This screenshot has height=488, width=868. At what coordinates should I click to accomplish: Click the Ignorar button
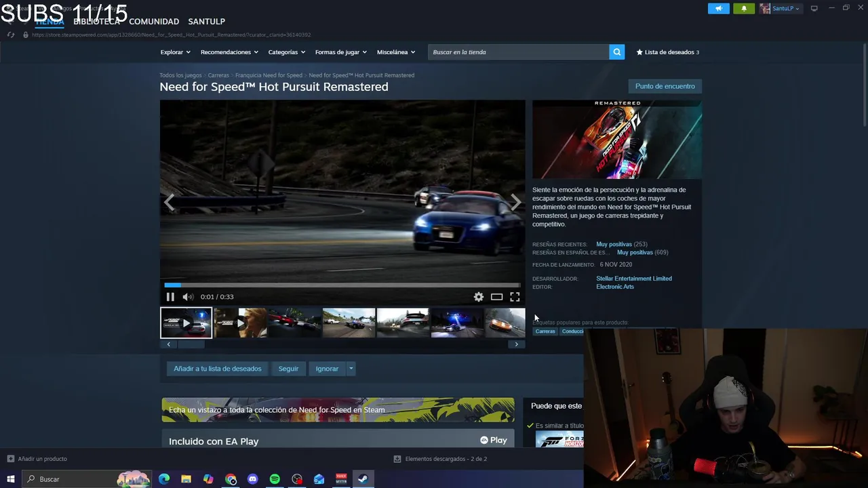pos(327,369)
